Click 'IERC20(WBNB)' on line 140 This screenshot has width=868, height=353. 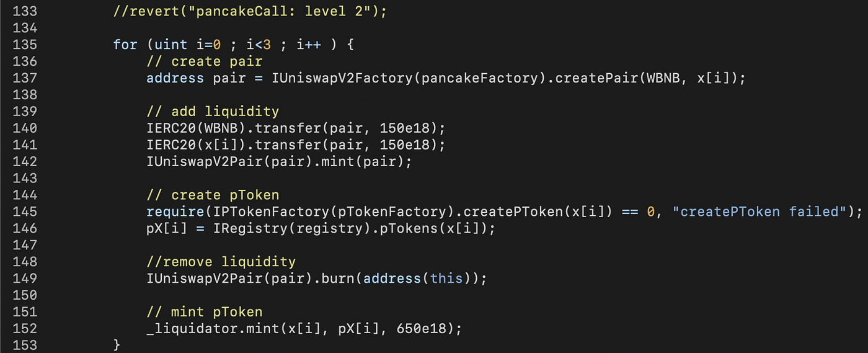coord(196,128)
